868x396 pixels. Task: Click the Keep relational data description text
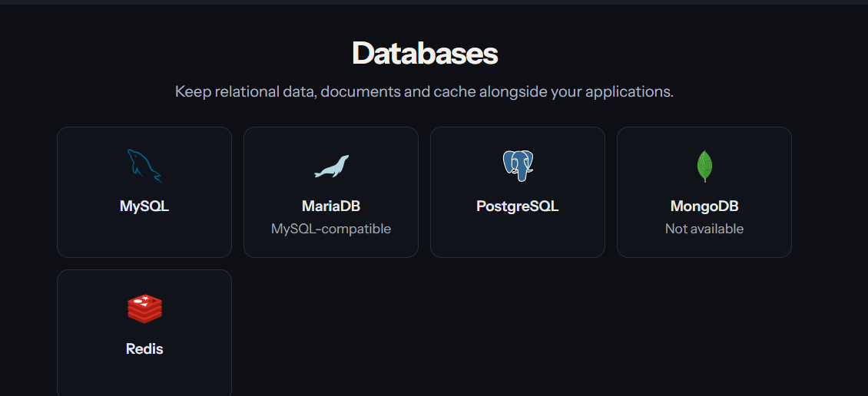point(424,92)
